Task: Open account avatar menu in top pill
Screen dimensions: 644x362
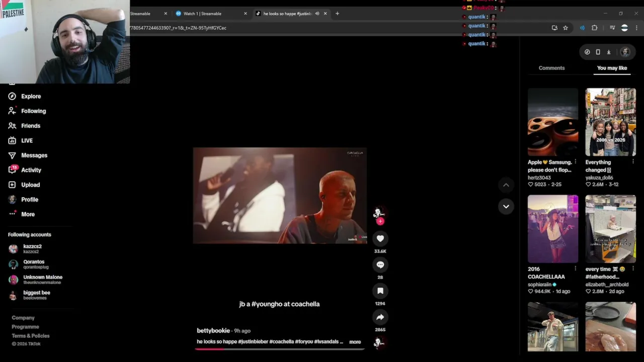Action: tap(625, 52)
